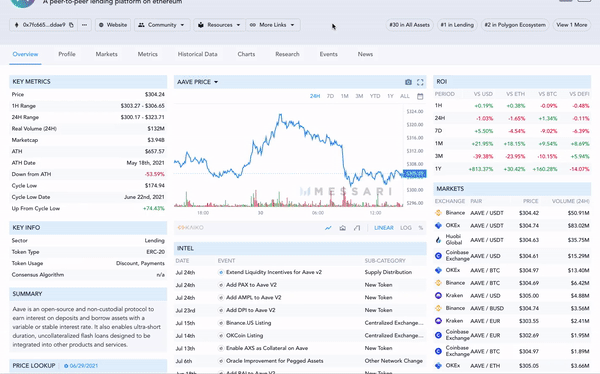Switch chart to area style icon

[x=357, y=228]
